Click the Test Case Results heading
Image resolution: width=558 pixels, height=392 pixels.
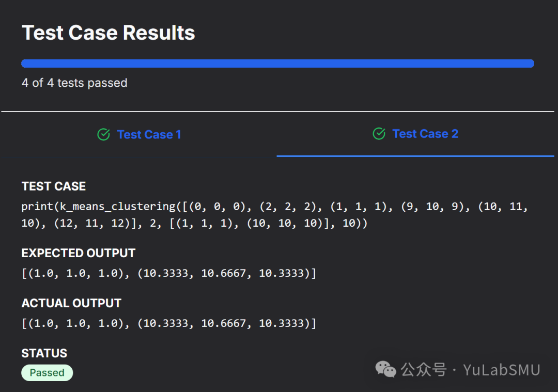(x=109, y=33)
